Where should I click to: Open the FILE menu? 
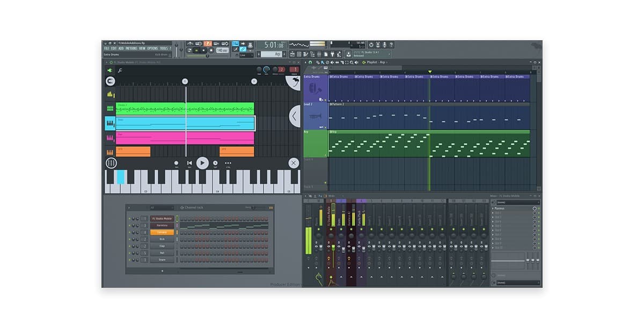107,48
